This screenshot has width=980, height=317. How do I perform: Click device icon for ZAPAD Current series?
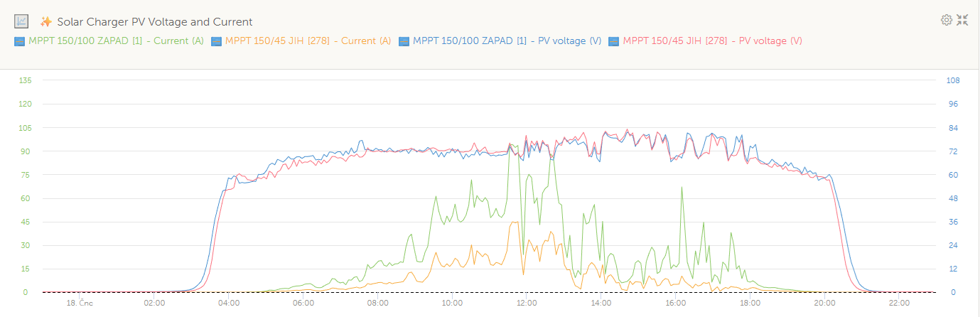click(x=20, y=41)
